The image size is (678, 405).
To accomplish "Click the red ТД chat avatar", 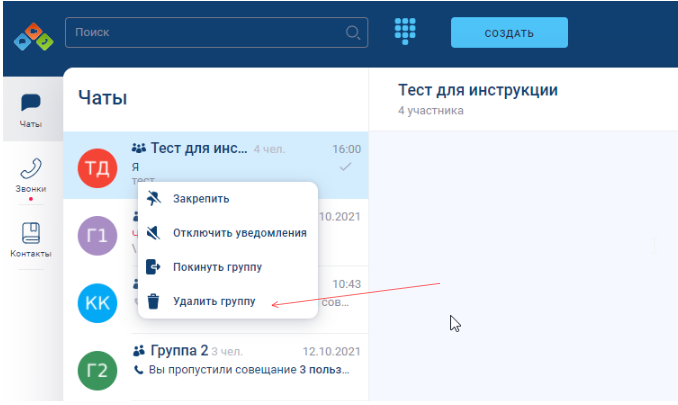I will coord(99,165).
